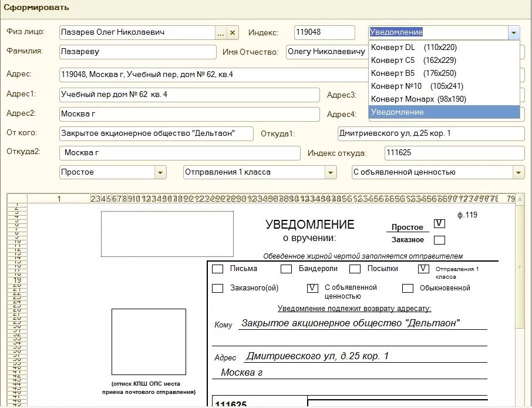Select Конверт DL (110x220) from list
The image size is (532, 408).
pos(444,47)
